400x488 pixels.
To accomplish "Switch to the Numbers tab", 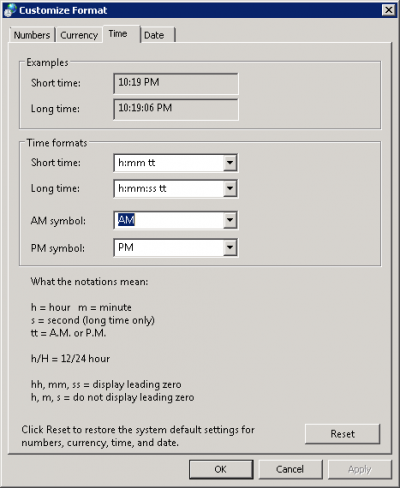I will point(32,35).
